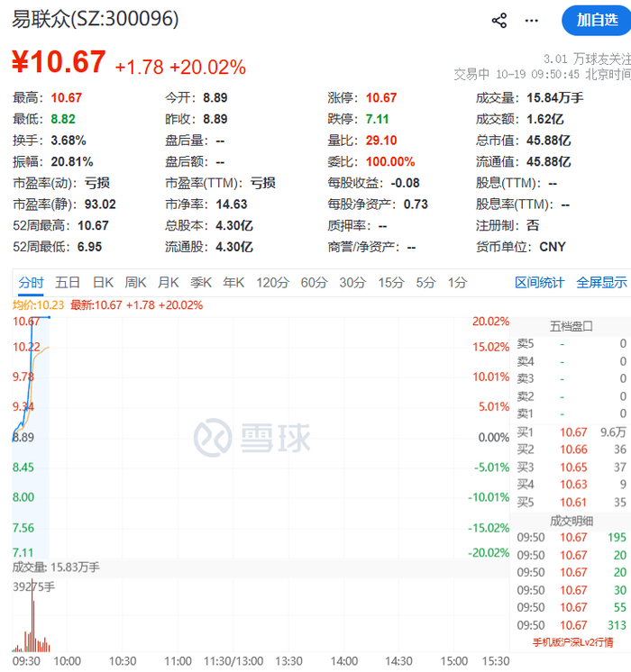Click 买4 row price 10.63
The height and width of the screenshot is (672, 631).
[x=573, y=485]
